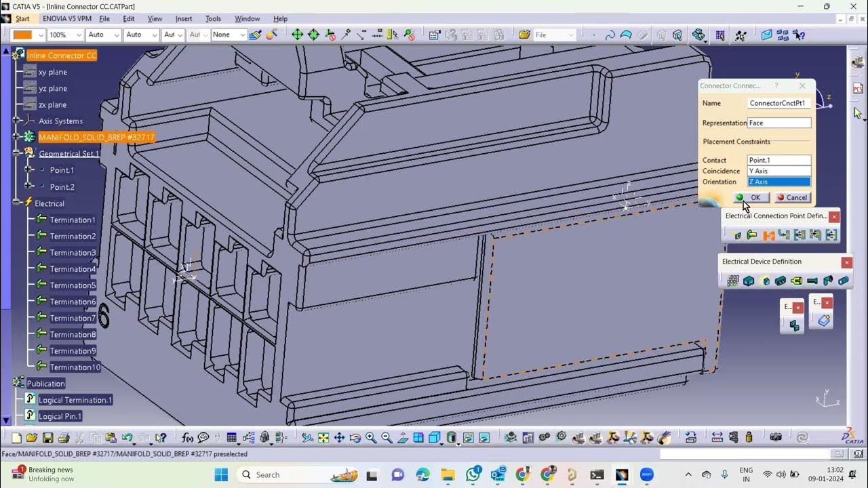The image size is (868, 488).
Task: Click the Coincidence field showing Y Axis
Action: coord(779,171)
